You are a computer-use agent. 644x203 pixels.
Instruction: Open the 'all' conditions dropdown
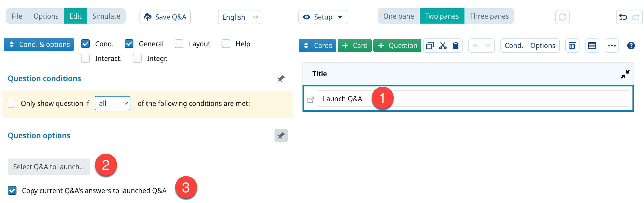point(112,103)
